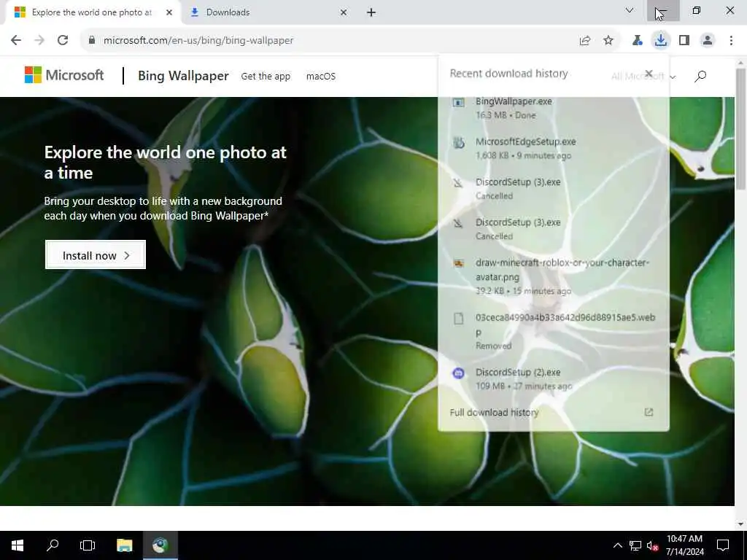Open Get the app menu item

pos(266,76)
